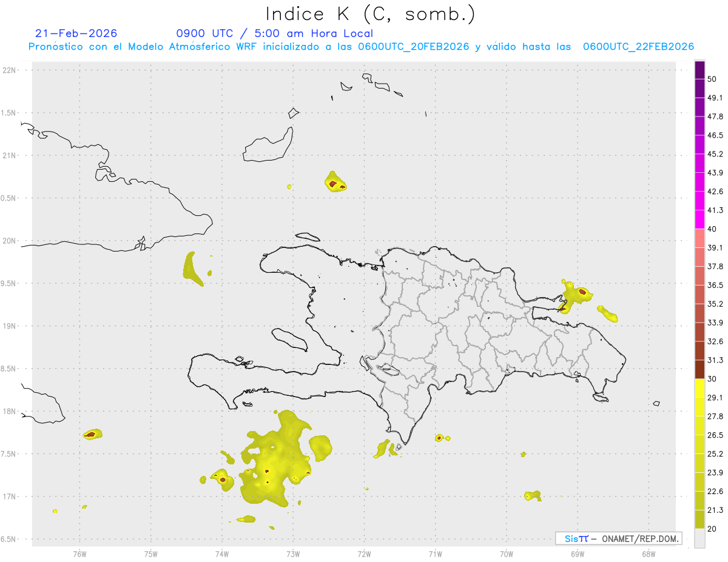This screenshot has width=728, height=562.
Task: Select the date "21-Feb-2026"
Action: click(77, 33)
